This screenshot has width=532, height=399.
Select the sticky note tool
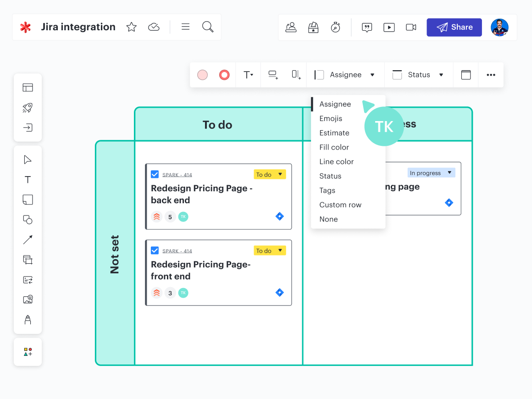tap(28, 199)
